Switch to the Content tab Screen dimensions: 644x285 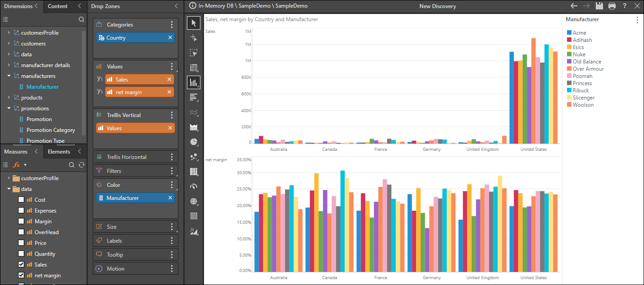(x=58, y=6)
